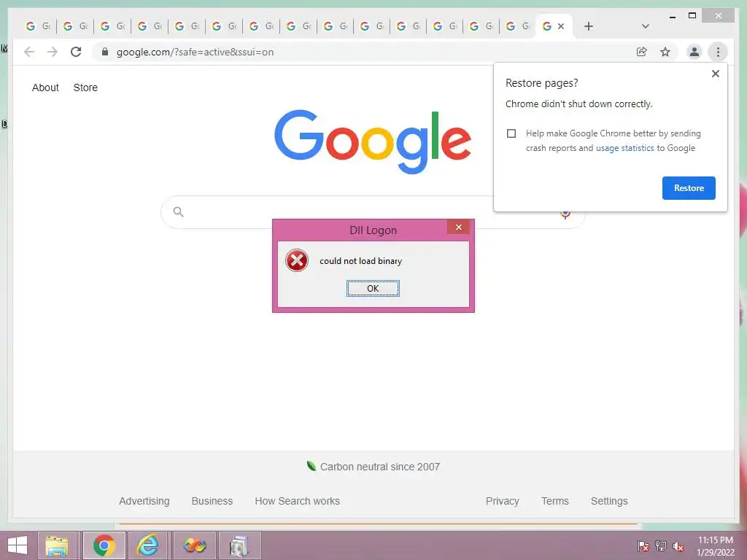Open the Chrome profile avatar menu
The image size is (747, 560).
(694, 52)
